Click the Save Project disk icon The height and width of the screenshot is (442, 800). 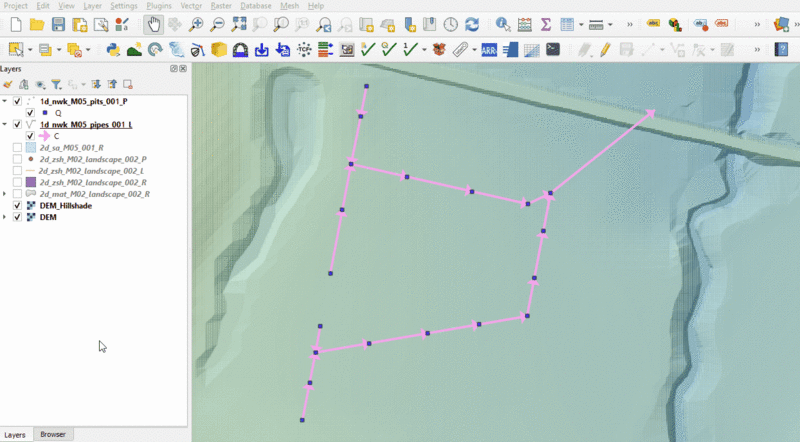point(58,23)
